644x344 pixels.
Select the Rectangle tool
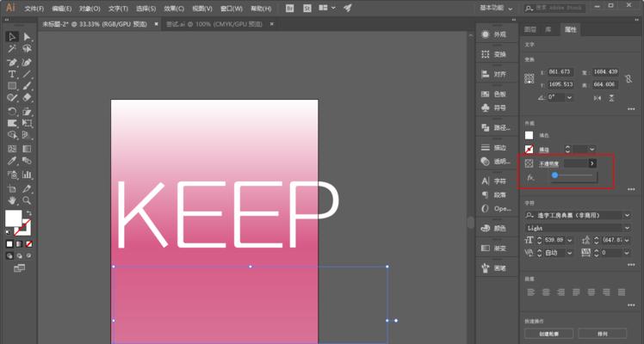coord(12,86)
